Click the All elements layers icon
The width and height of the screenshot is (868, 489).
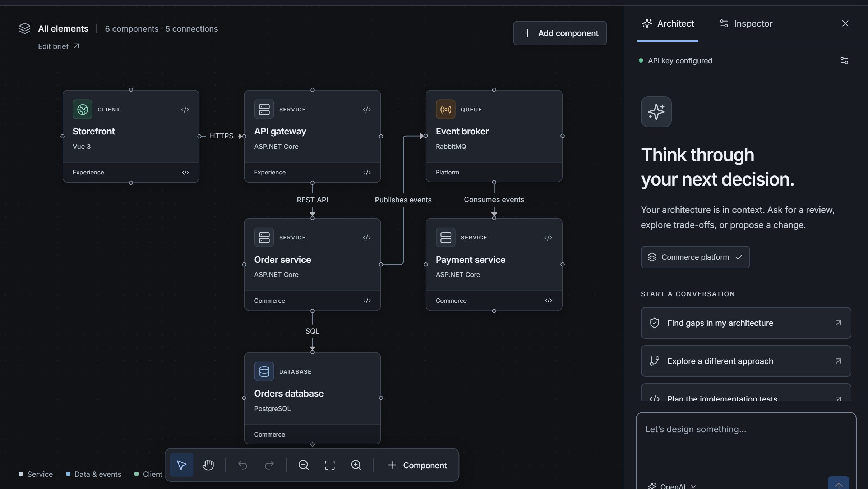25,28
